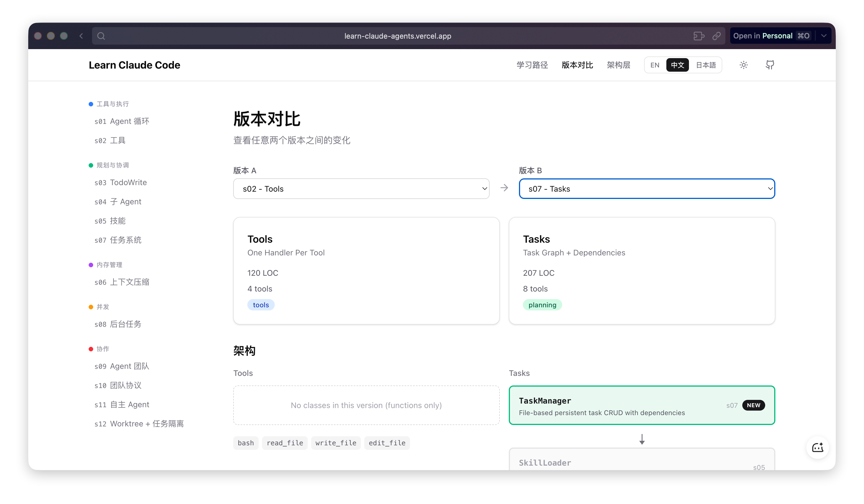
Task: Go to 学习路径 nav tab
Action: pyautogui.click(x=532, y=65)
